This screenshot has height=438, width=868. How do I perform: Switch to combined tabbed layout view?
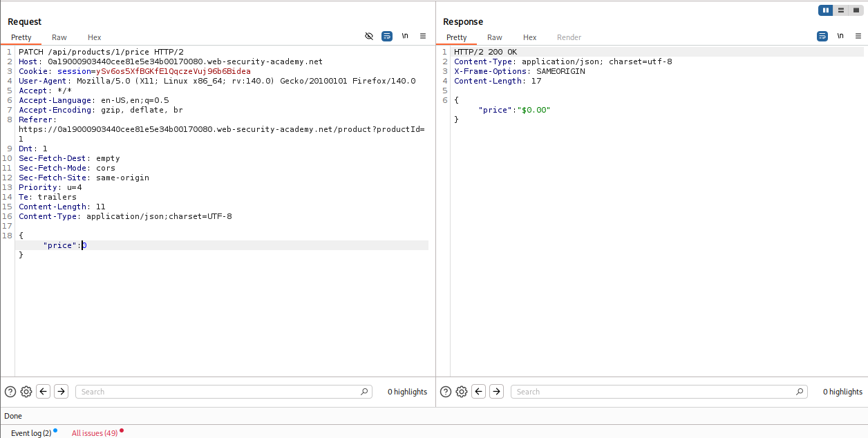[x=856, y=10]
